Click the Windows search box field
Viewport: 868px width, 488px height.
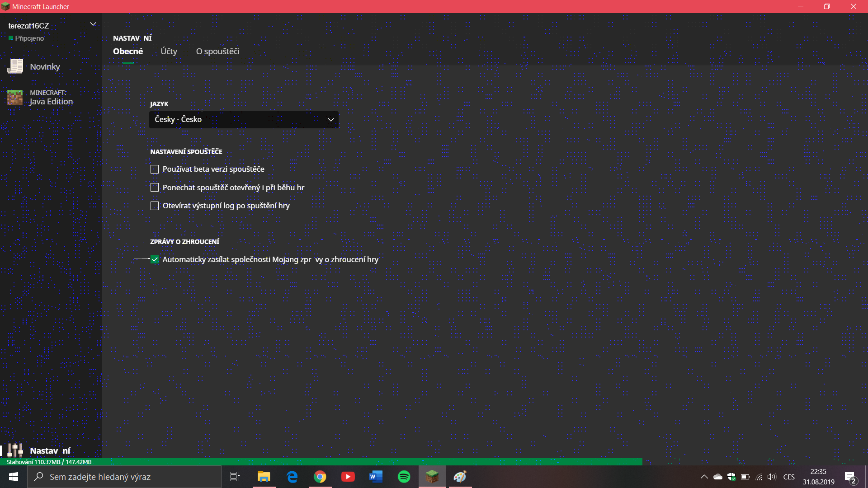(124, 477)
